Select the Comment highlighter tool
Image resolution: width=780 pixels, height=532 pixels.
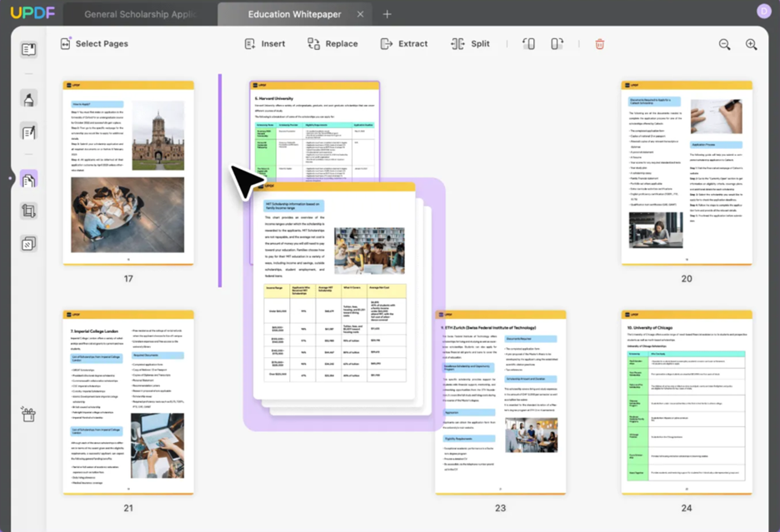point(29,101)
